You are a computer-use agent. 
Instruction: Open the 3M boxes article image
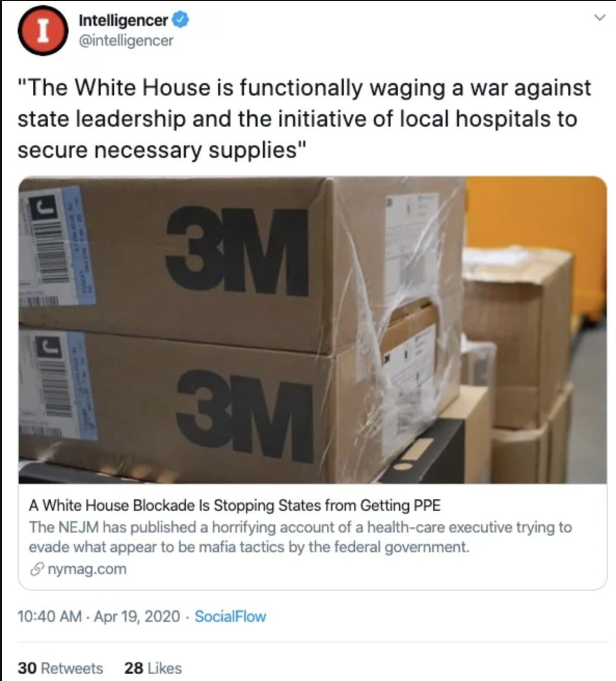[313, 330]
